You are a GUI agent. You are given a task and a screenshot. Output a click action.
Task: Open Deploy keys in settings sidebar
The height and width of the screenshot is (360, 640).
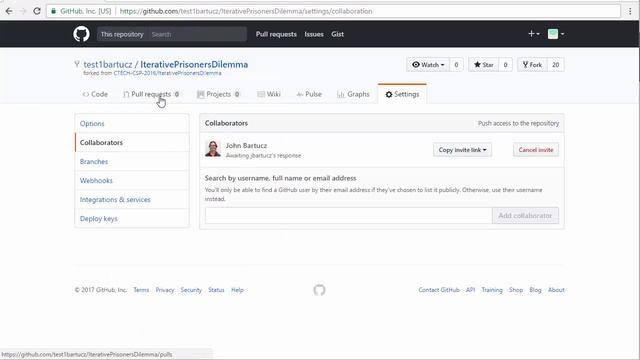coord(132,219)
